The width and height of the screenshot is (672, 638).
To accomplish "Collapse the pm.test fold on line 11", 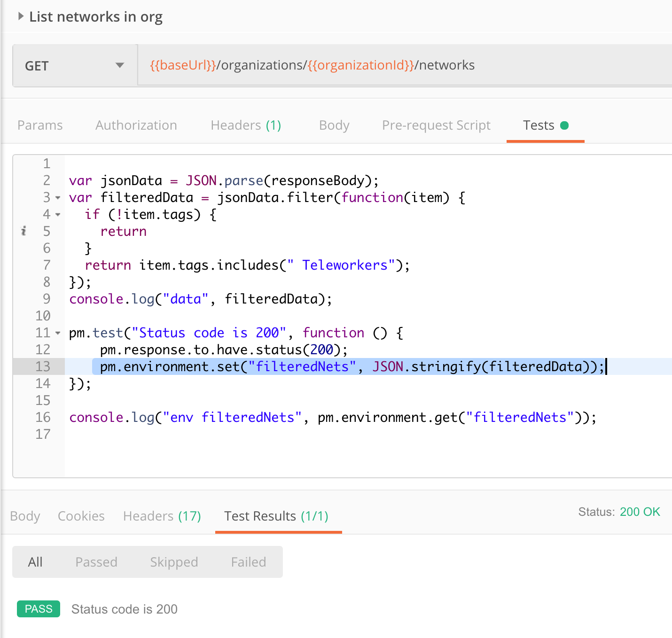I will [58, 333].
